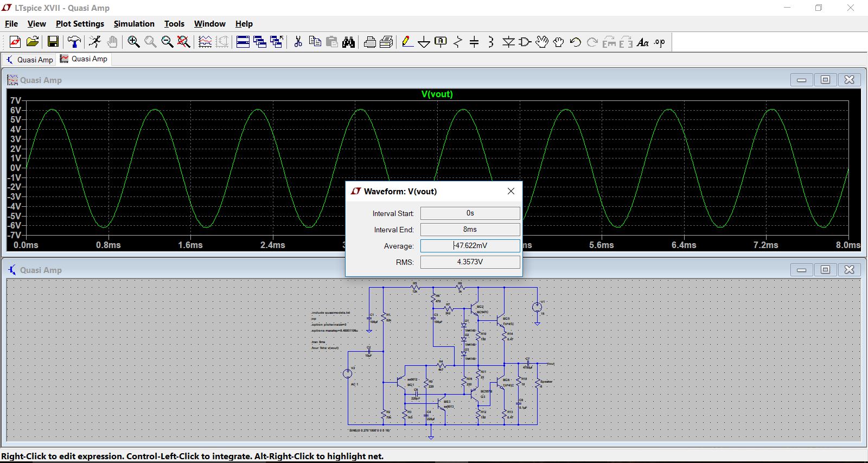Zoom out with the minus magnifier

coord(167,42)
